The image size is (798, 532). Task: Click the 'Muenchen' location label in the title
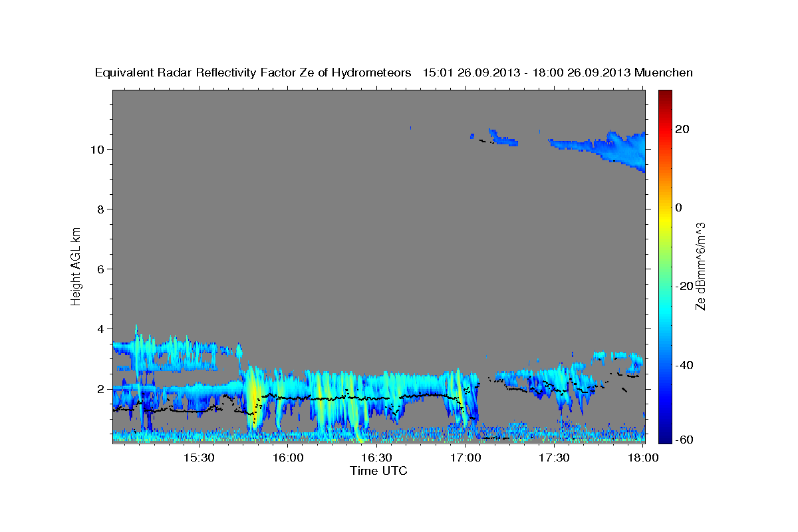(x=664, y=73)
